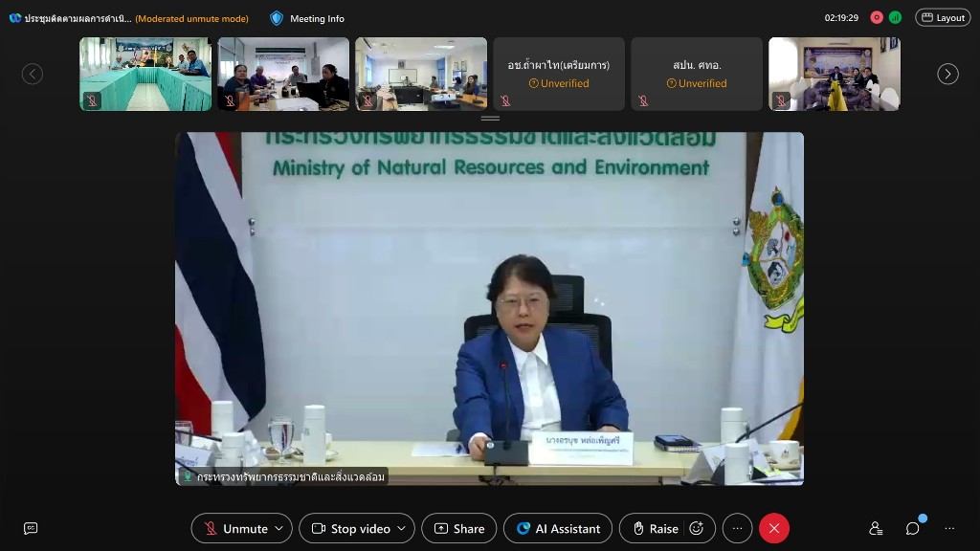Share screen content

[459, 528]
